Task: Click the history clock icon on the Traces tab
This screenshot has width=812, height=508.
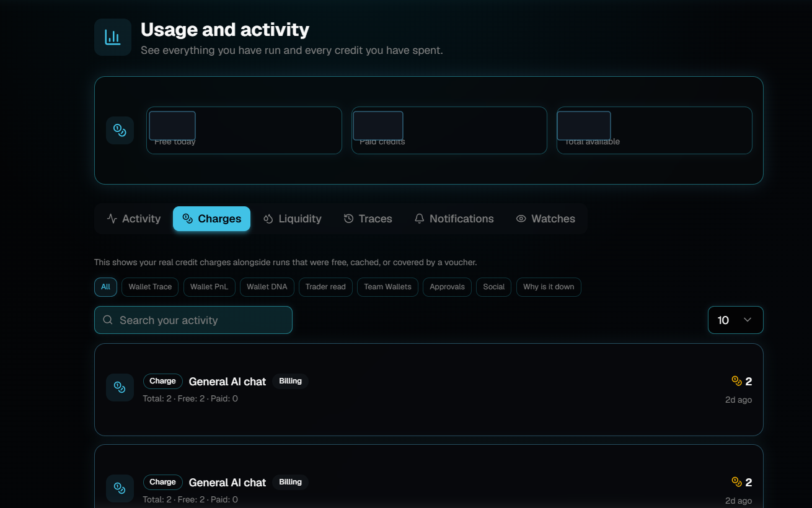Action: click(348, 219)
